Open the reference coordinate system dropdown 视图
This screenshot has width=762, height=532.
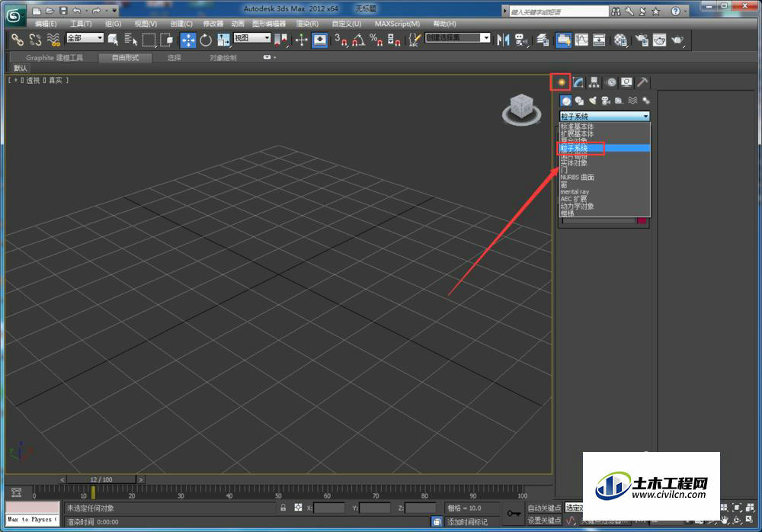point(251,38)
